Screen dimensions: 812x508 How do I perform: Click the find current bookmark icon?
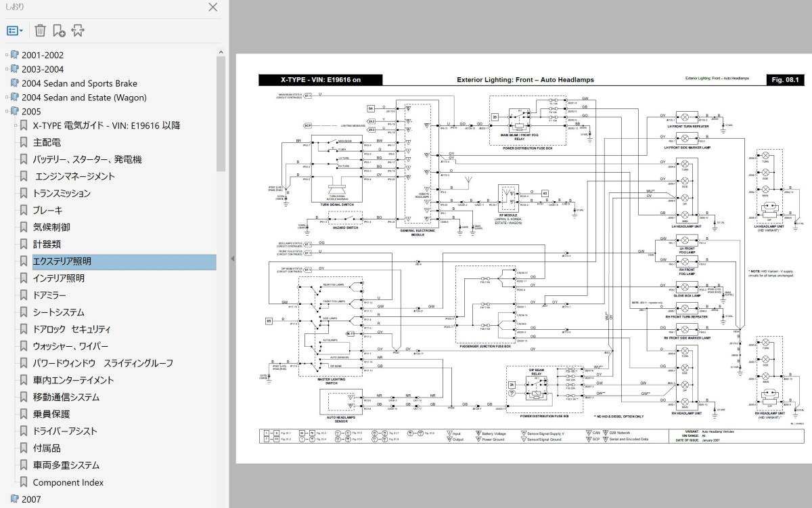(78, 30)
